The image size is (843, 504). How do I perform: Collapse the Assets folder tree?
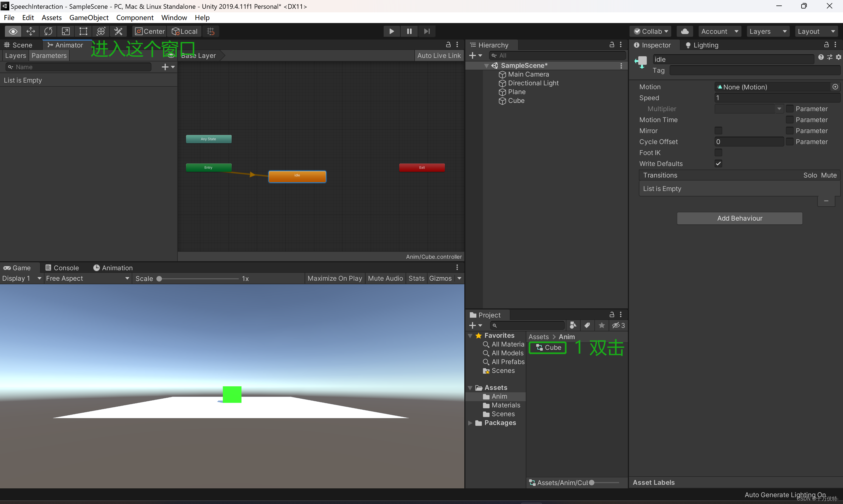[x=470, y=388]
